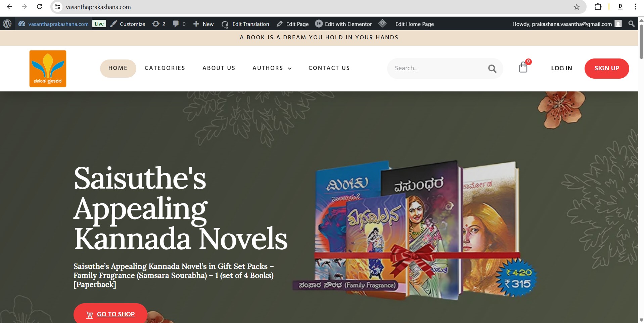Open the New content dropdown

[203, 24]
